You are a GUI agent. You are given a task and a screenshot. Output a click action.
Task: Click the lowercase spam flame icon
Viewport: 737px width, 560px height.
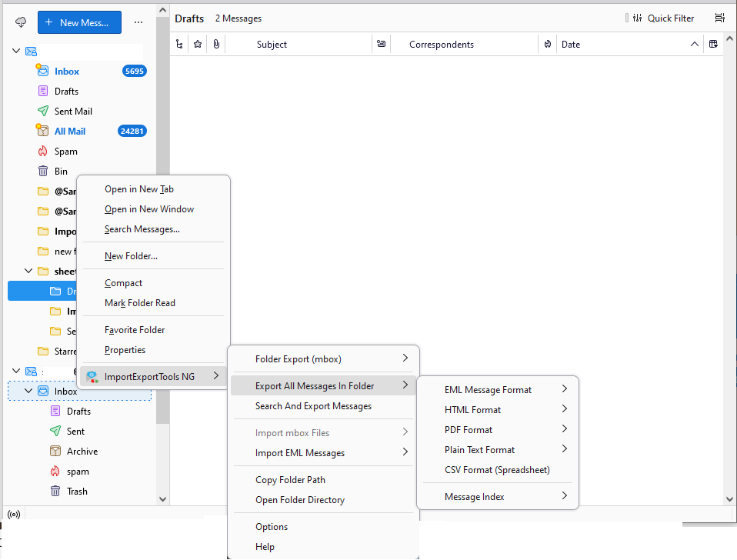(55, 472)
